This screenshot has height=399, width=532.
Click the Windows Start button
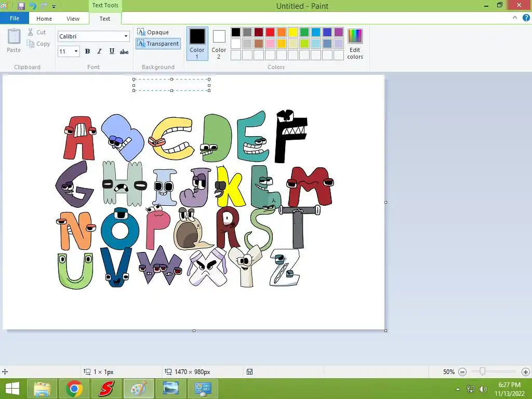point(12,389)
